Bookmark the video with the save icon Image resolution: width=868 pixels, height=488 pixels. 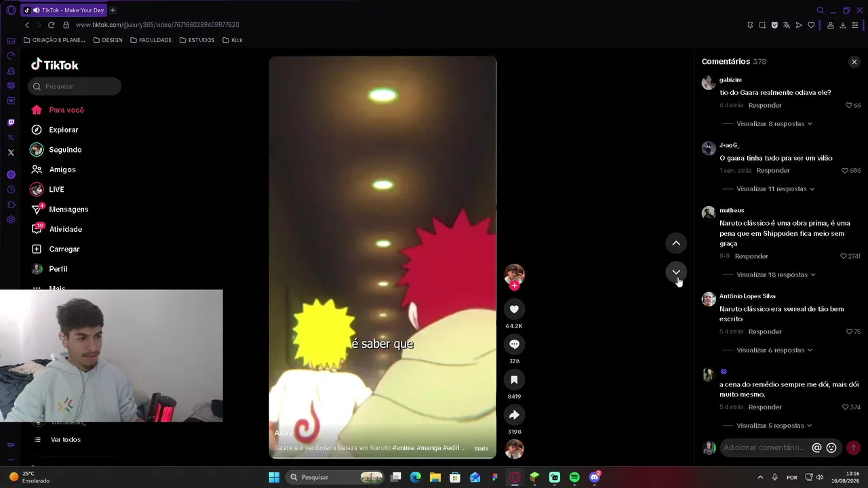coord(514,380)
